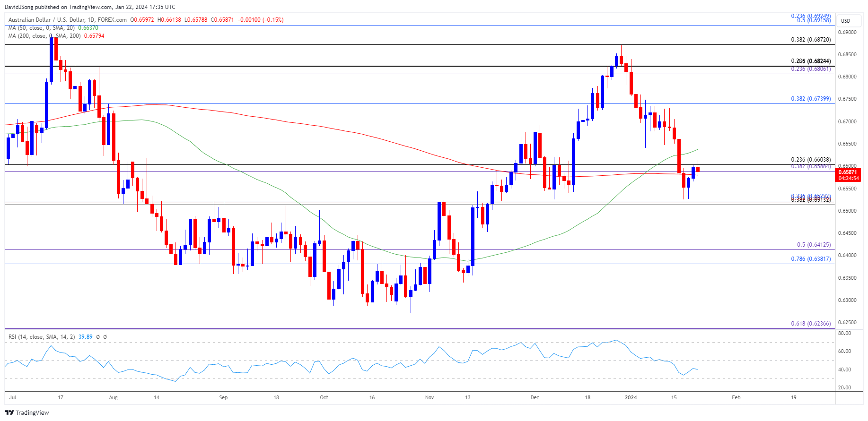Image resolution: width=868 pixels, height=421 pixels.
Task: Select the 0.5 (0.64125) Fibonacci label
Action: pyautogui.click(x=814, y=245)
